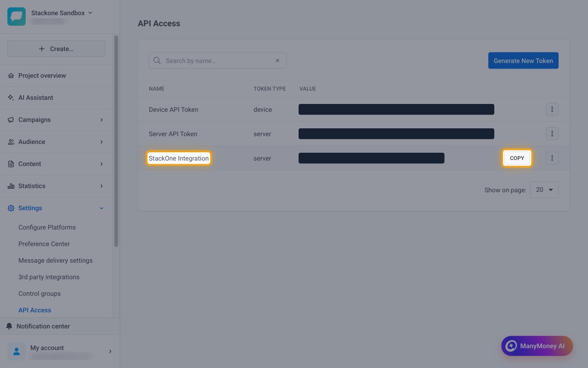Click the Device API Token value
The height and width of the screenshot is (368, 588).
coord(396,109)
